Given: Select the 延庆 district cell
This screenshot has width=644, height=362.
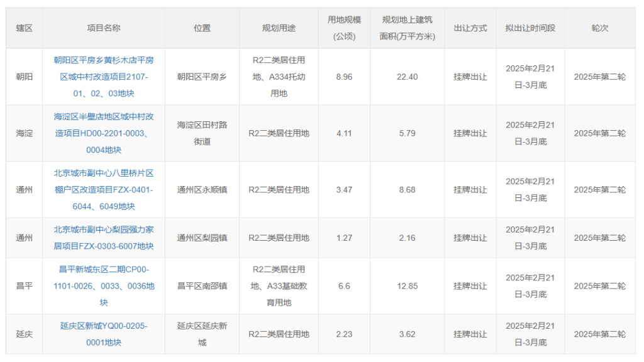Looking at the screenshot, I should click(25, 334).
